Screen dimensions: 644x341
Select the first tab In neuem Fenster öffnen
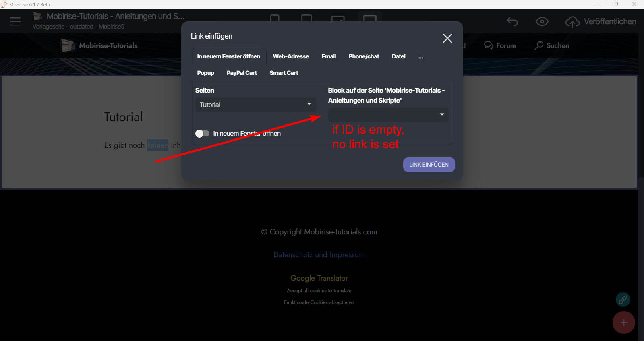click(x=228, y=56)
